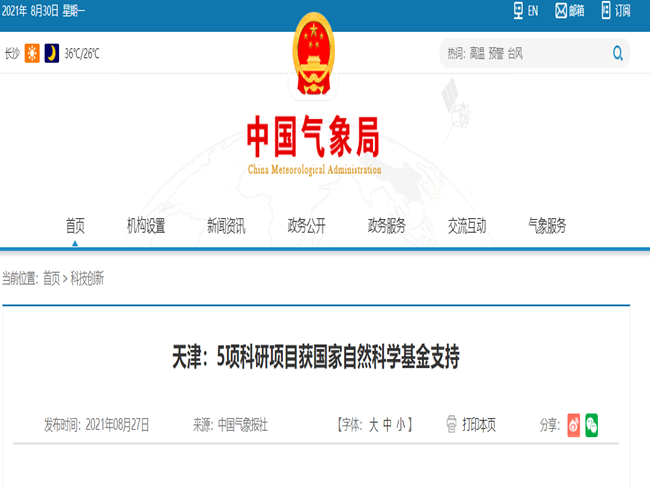Open the 邮箱 mailbox icon
650x488 pixels.
tap(561, 10)
